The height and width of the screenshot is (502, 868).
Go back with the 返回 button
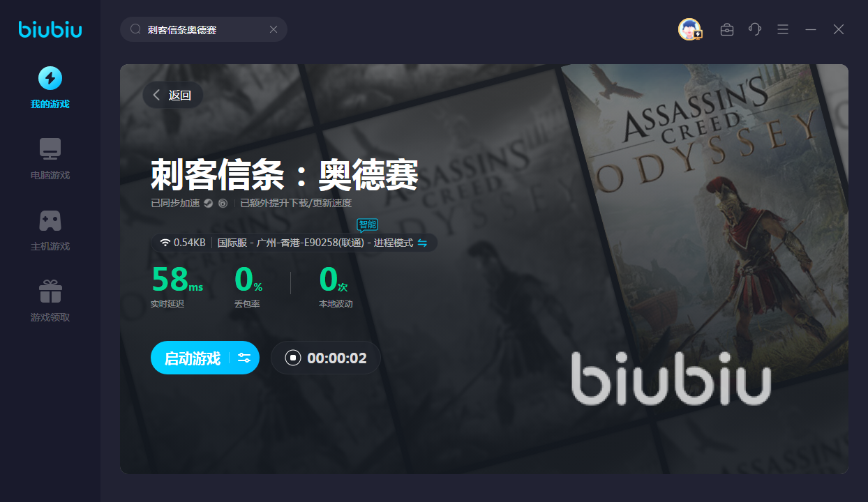coord(173,96)
